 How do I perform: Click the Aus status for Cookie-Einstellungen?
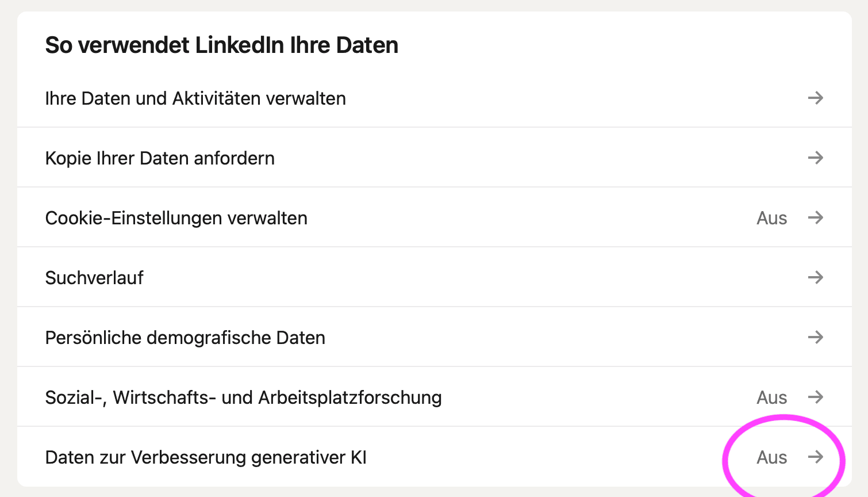pyautogui.click(x=771, y=218)
